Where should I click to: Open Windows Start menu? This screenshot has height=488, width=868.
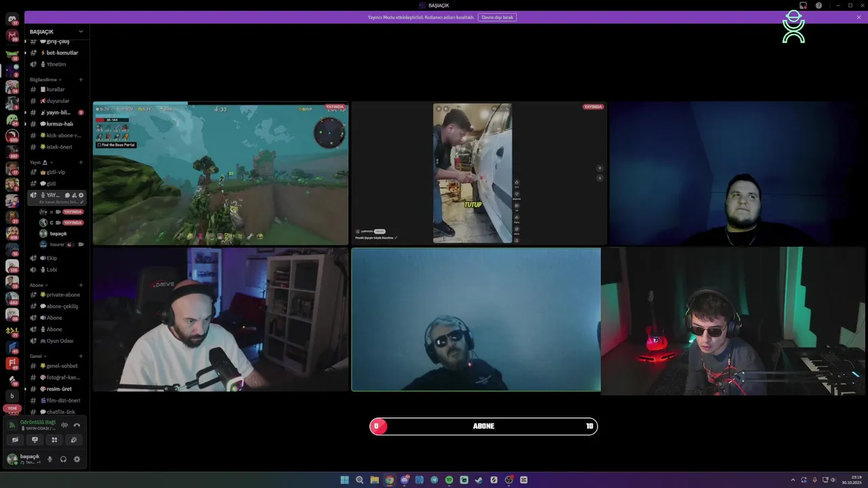point(344,480)
